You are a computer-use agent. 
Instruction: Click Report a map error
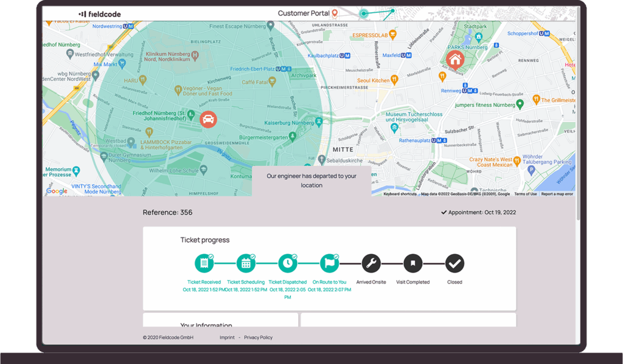coord(557,194)
